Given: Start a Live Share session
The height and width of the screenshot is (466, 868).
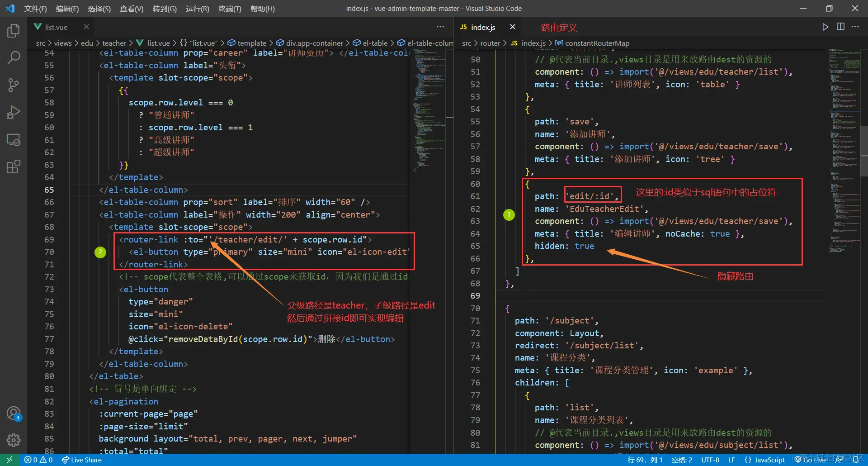Looking at the screenshot, I should (x=82, y=460).
